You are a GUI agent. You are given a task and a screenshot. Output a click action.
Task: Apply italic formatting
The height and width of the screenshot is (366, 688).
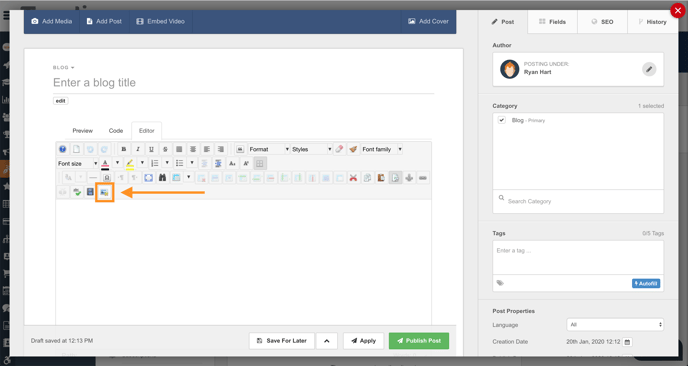coord(138,149)
